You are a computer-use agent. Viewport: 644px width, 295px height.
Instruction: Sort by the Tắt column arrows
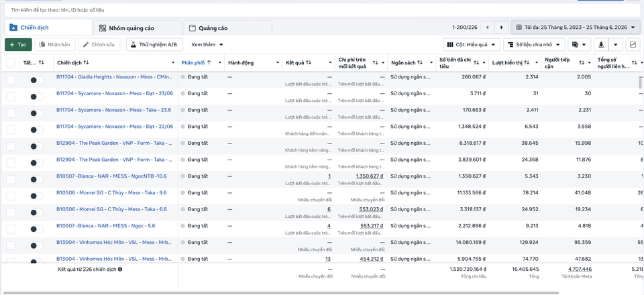pyautogui.click(x=41, y=63)
